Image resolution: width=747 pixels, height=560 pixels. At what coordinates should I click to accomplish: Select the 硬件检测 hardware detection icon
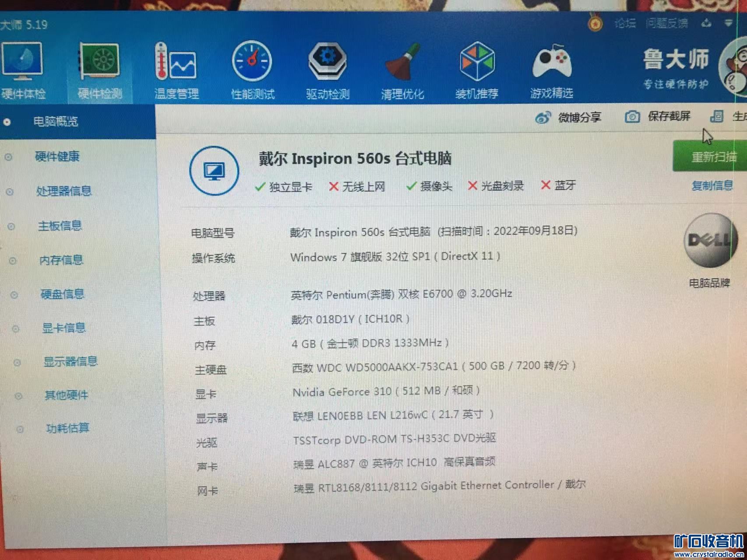tap(100, 70)
